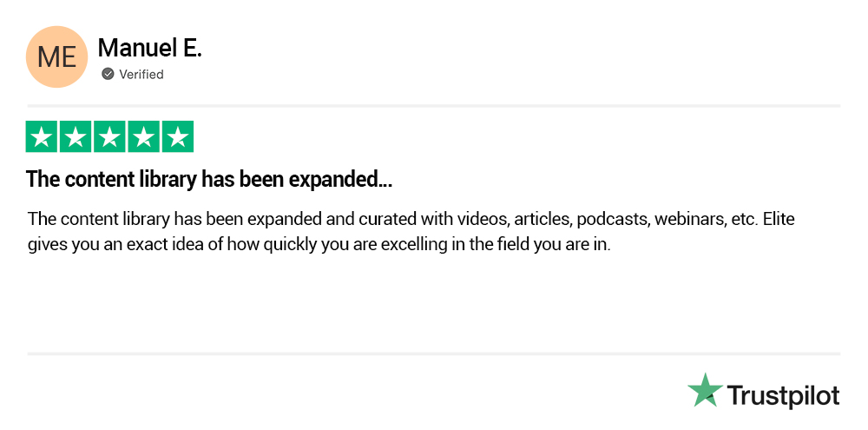Image resolution: width=868 pixels, height=430 pixels.
Task: Select the fifth green rating star
Action: coord(177,137)
